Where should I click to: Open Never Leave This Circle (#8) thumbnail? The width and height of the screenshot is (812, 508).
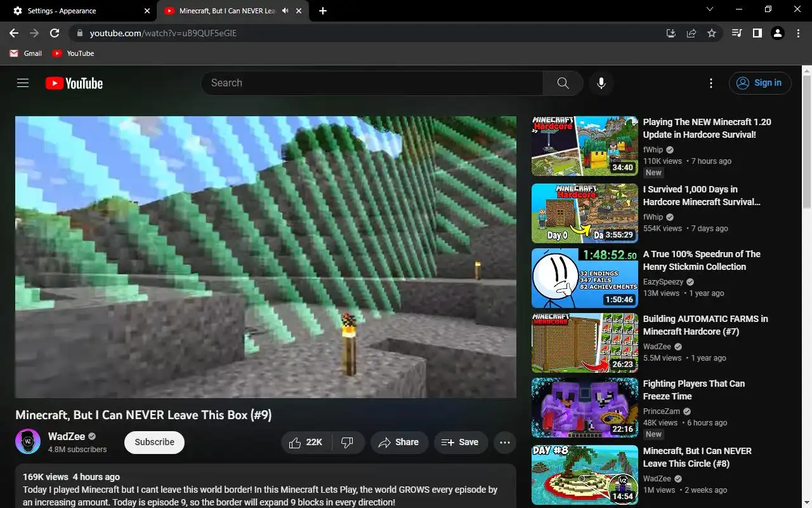pyautogui.click(x=585, y=475)
